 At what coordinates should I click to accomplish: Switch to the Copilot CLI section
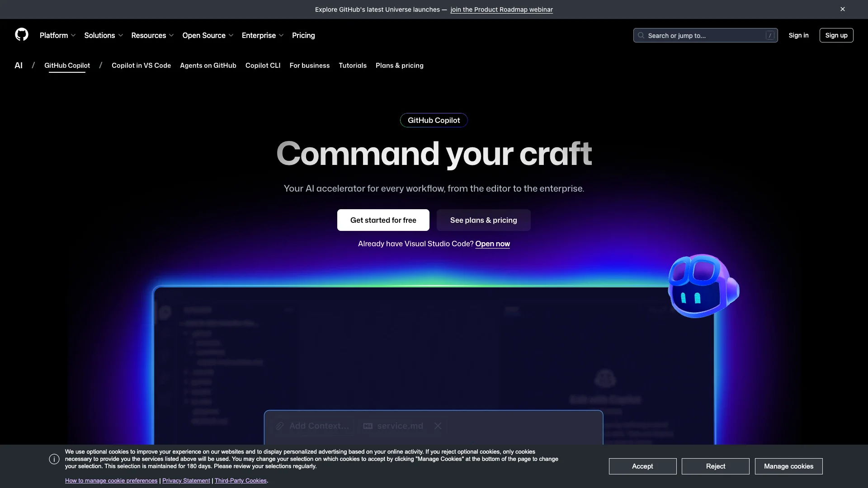(x=263, y=66)
